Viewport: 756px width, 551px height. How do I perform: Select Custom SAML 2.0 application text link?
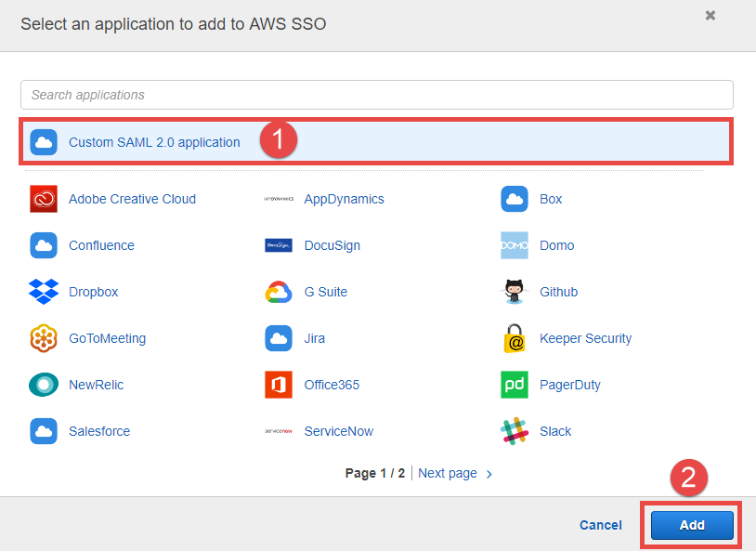point(154,142)
